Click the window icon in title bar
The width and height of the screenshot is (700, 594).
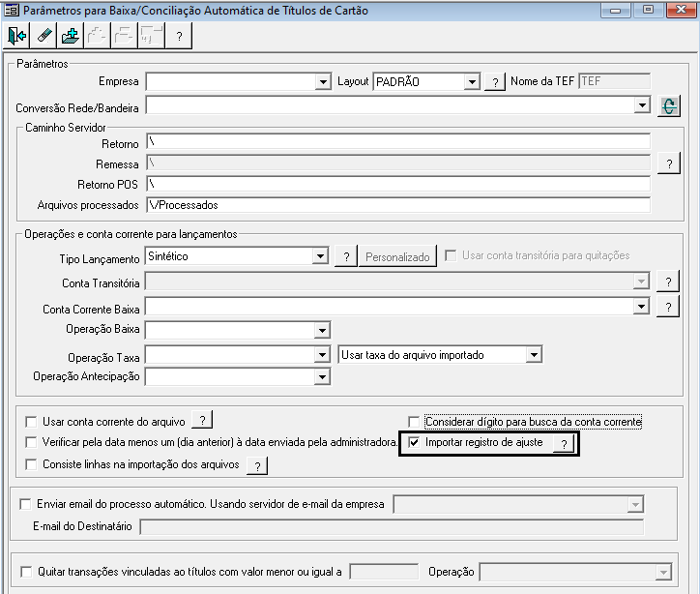point(12,10)
